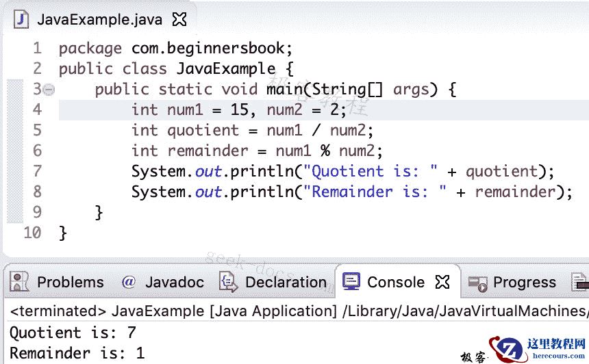Click the "Quotient is: " string literal
Viewport: 589px width, 364px height.
tap(371, 172)
